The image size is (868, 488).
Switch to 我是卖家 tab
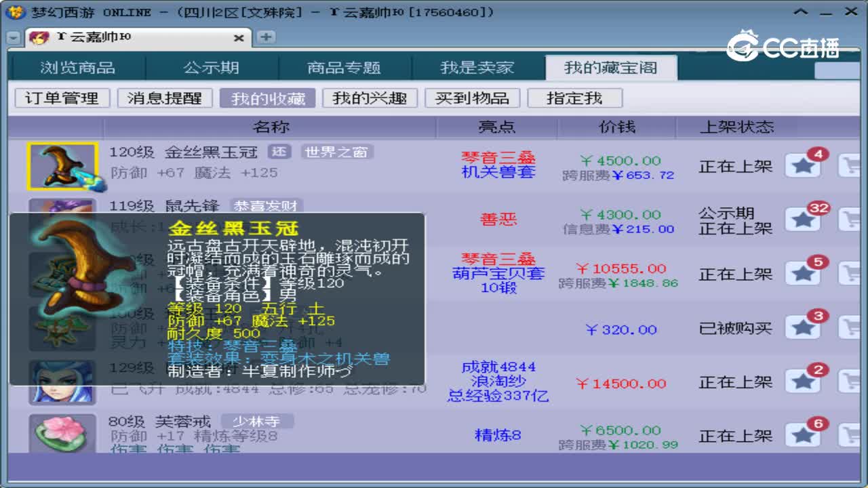pos(477,67)
